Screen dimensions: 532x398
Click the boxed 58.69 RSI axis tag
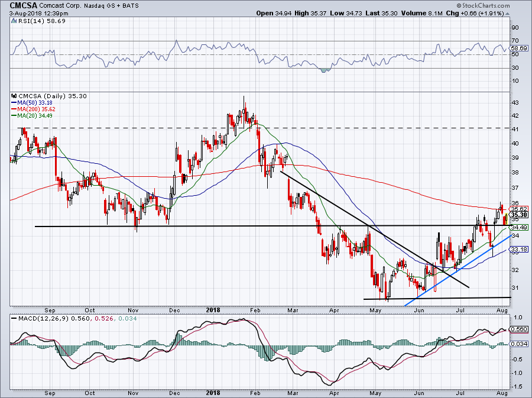pos(520,48)
